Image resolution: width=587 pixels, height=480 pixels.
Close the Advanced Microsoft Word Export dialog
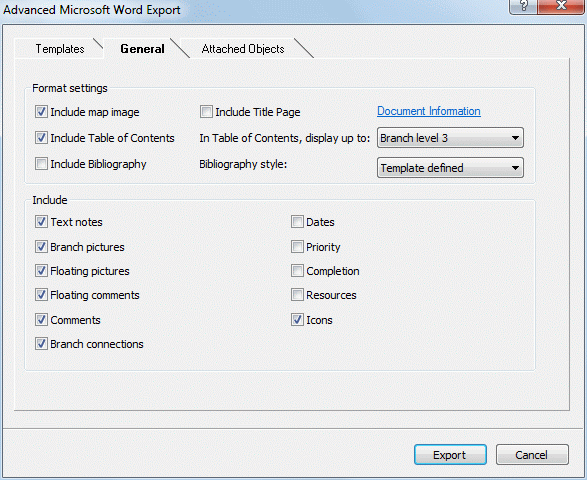561,6
